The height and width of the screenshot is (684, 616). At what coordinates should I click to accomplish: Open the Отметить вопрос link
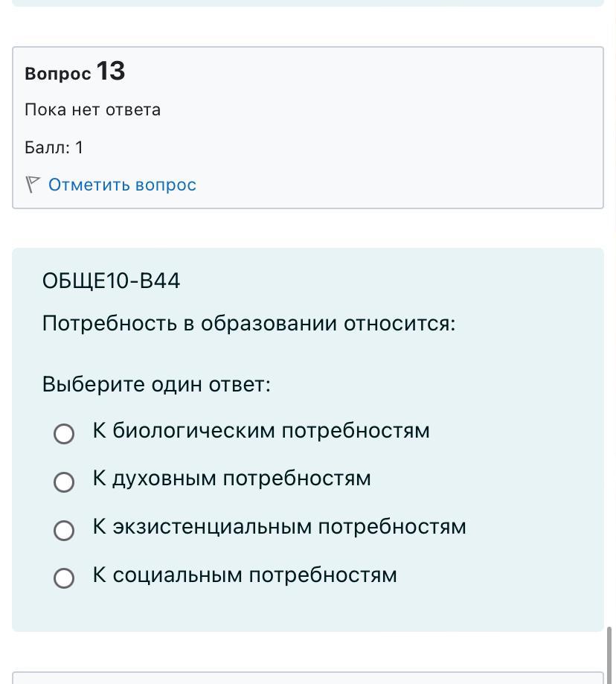122,185
